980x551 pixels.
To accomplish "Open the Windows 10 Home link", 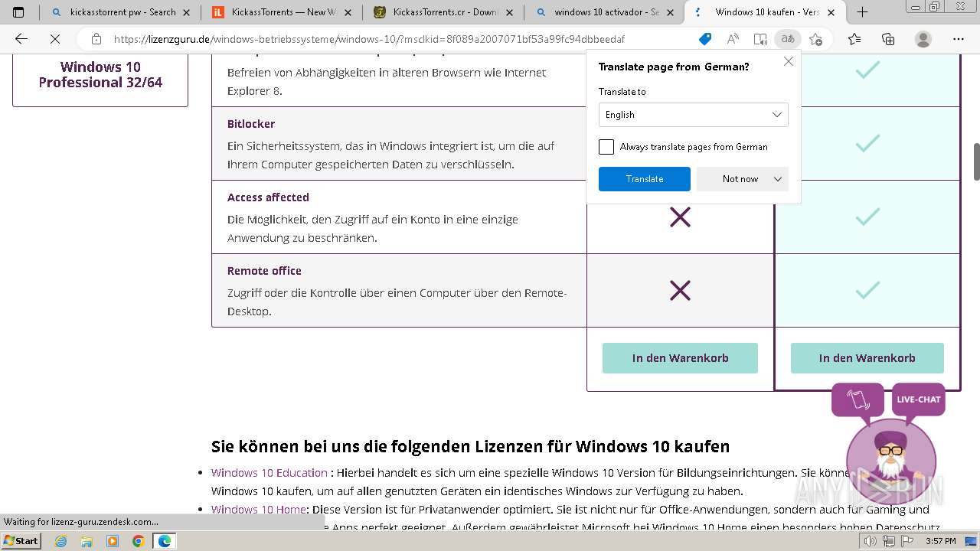I will point(259,510).
